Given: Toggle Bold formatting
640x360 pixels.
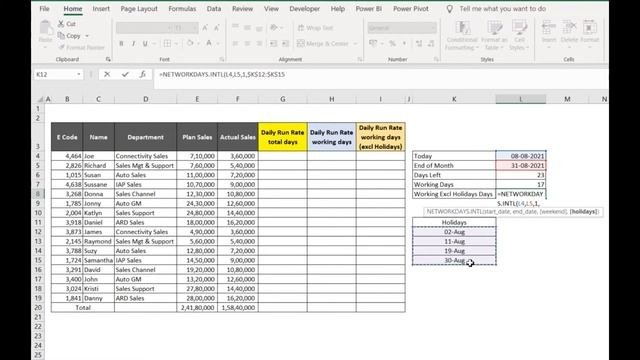Looking at the screenshot, I should (121, 43).
